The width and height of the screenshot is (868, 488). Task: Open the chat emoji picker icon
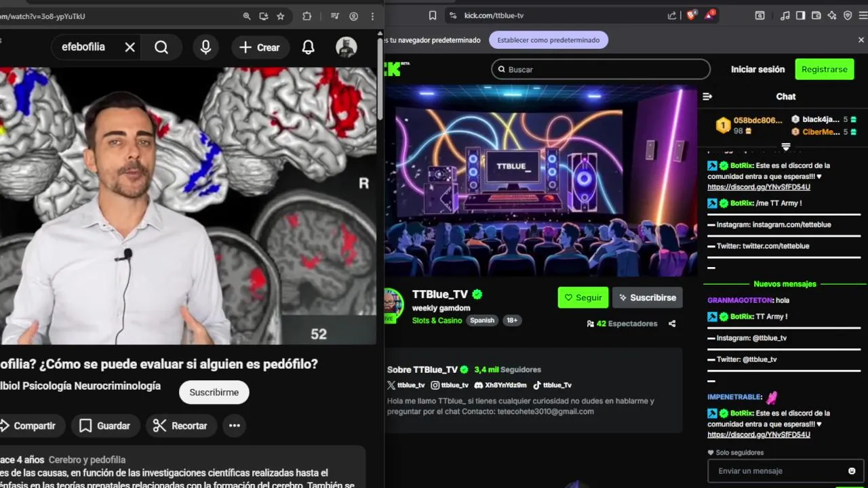click(x=852, y=471)
